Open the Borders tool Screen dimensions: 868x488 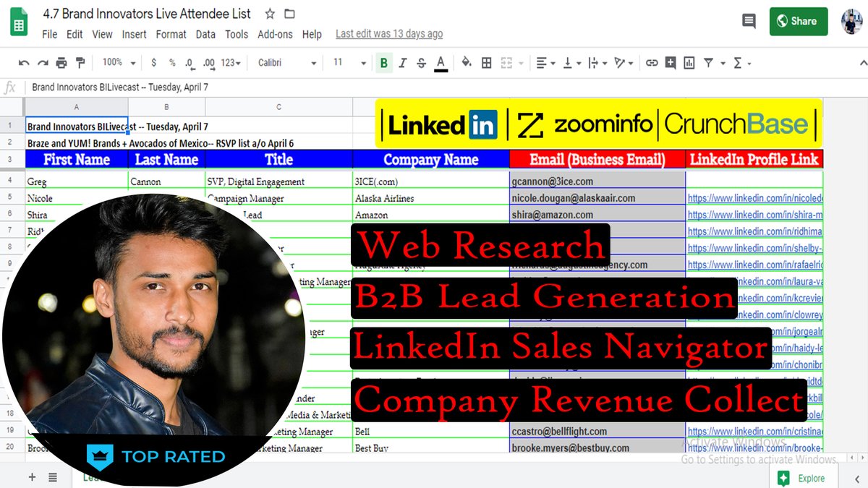click(x=487, y=63)
